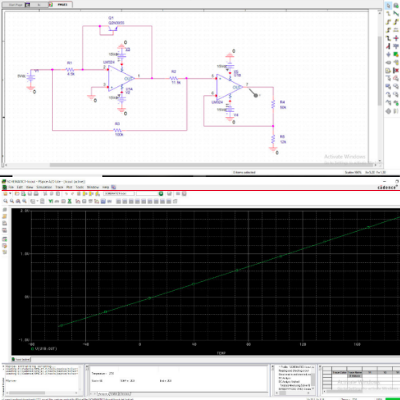This screenshot has width=400, height=400.
Task: Open the empty combo box beside Run button
Action: coord(147,194)
